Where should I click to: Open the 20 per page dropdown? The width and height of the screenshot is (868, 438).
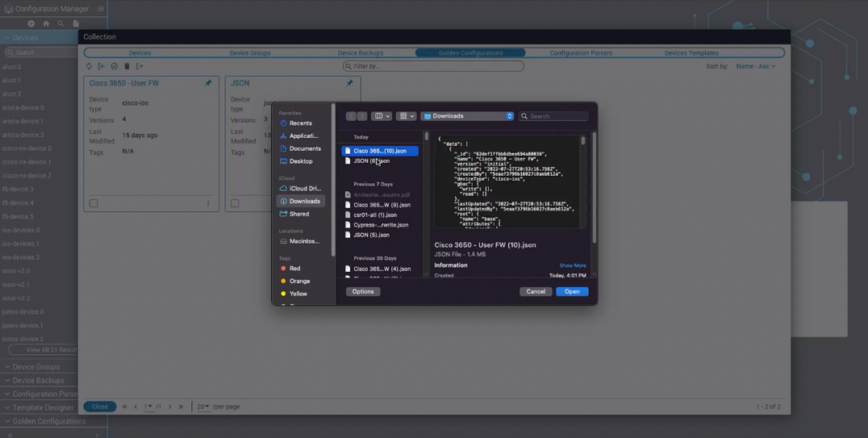(x=202, y=407)
